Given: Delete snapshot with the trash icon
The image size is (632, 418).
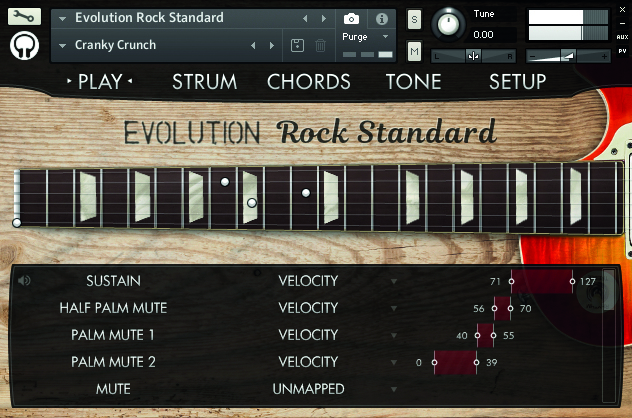Looking at the screenshot, I should click(x=320, y=45).
